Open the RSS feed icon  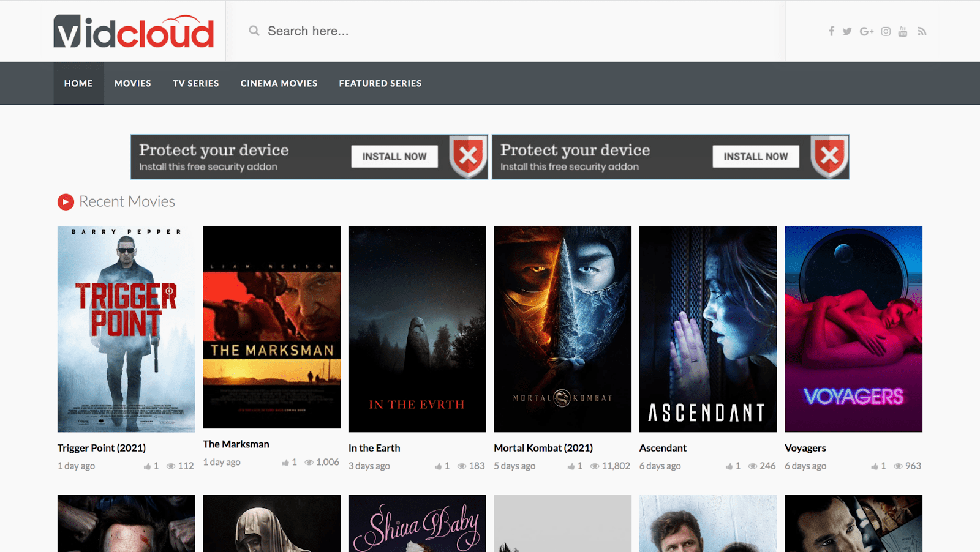[922, 31]
